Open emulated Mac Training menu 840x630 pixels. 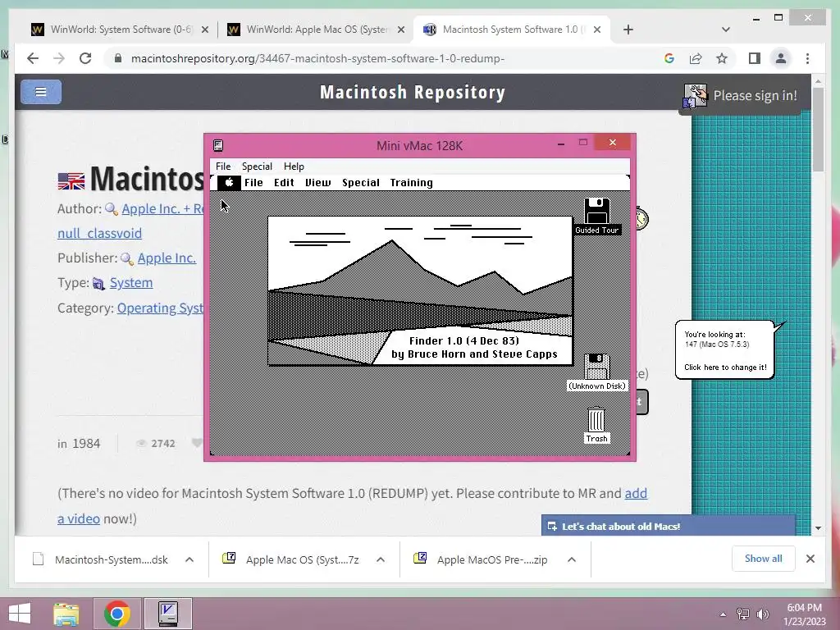pyautogui.click(x=412, y=183)
